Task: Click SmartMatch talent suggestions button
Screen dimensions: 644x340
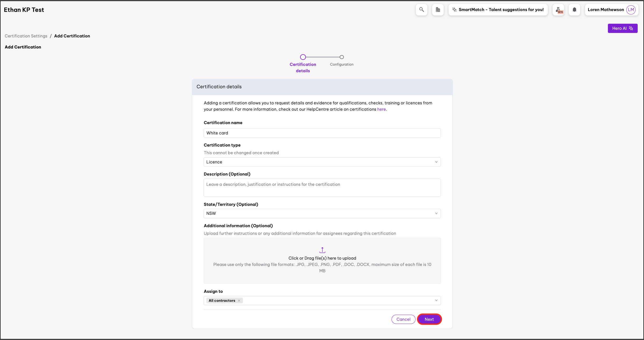Action: tap(498, 10)
